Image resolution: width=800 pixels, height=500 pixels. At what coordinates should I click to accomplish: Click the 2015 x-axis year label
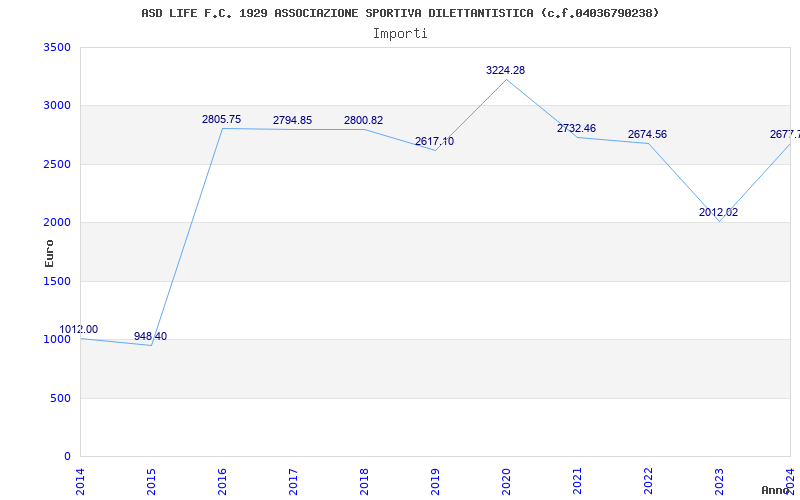click(x=151, y=482)
